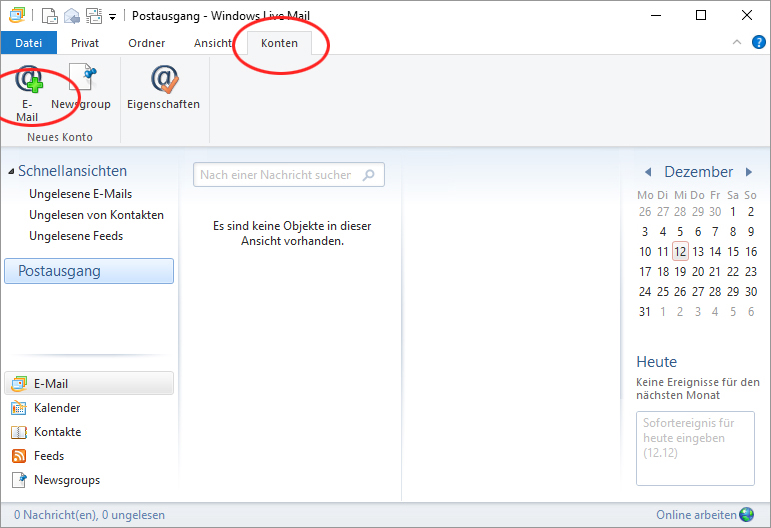Viewport: 771px width, 528px height.
Task: Click the help question mark icon
Action: pos(758,43)
